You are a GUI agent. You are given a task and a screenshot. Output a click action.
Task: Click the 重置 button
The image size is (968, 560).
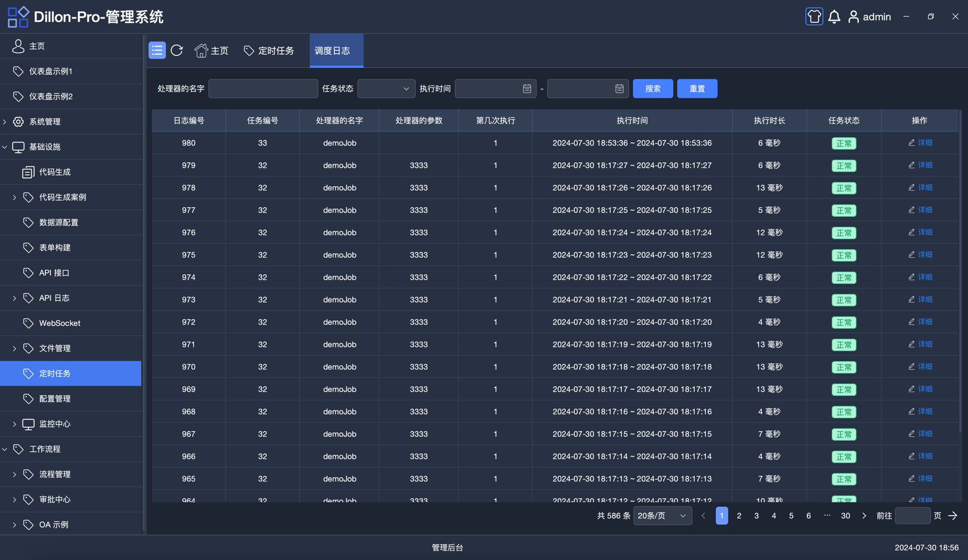(697, 88)
